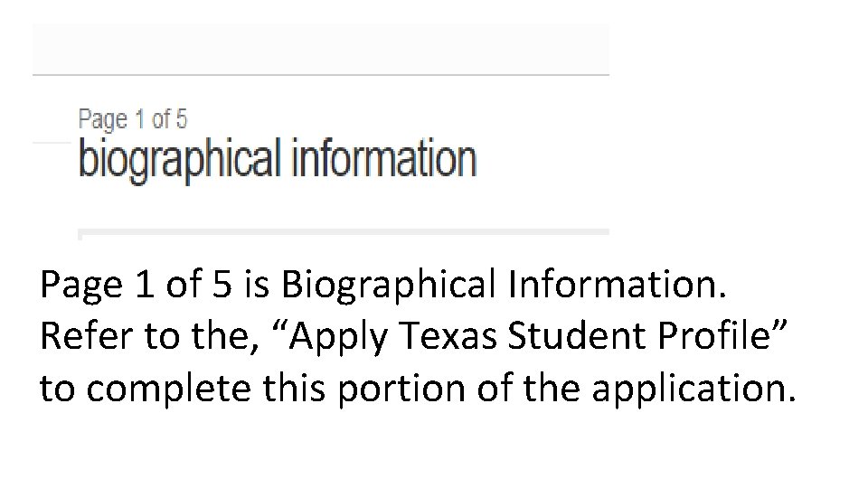868x488 pixels.
Task: Click the light gray header band at top
Action: (x=320, y=47)
